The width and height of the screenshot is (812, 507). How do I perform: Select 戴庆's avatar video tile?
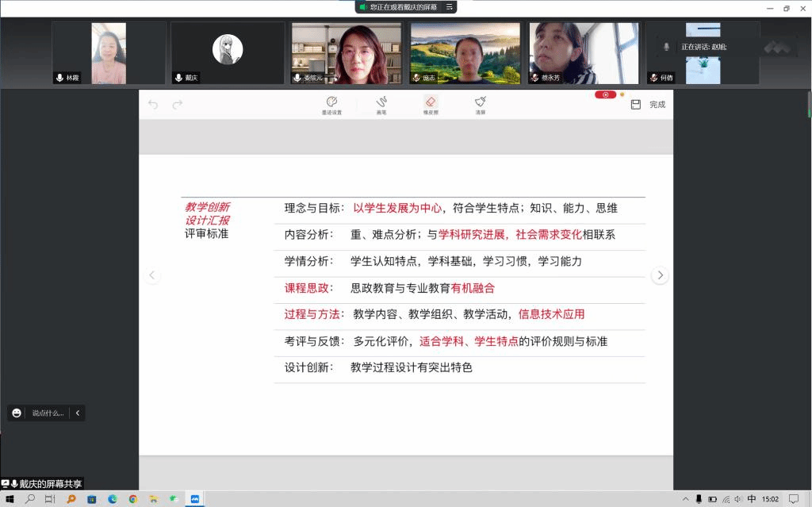pyautogui.click(x=228, y=52)
